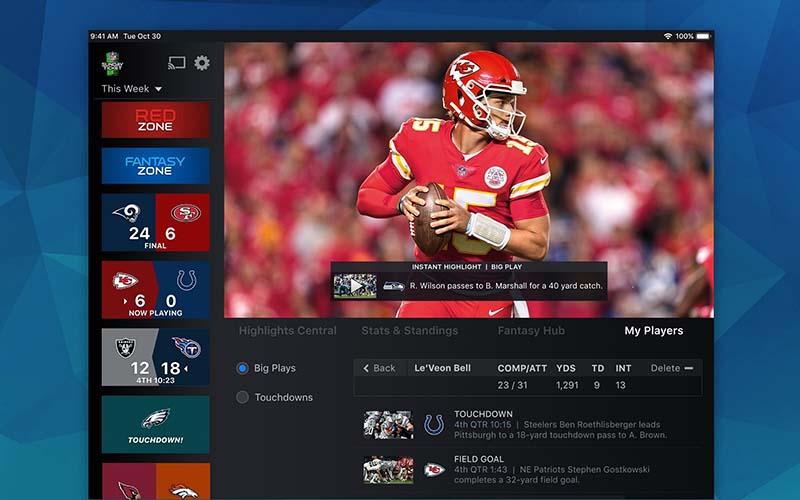Click the Rams logo in game tile
The height and width of the screenshot is (500, 800).
(126, 212)
